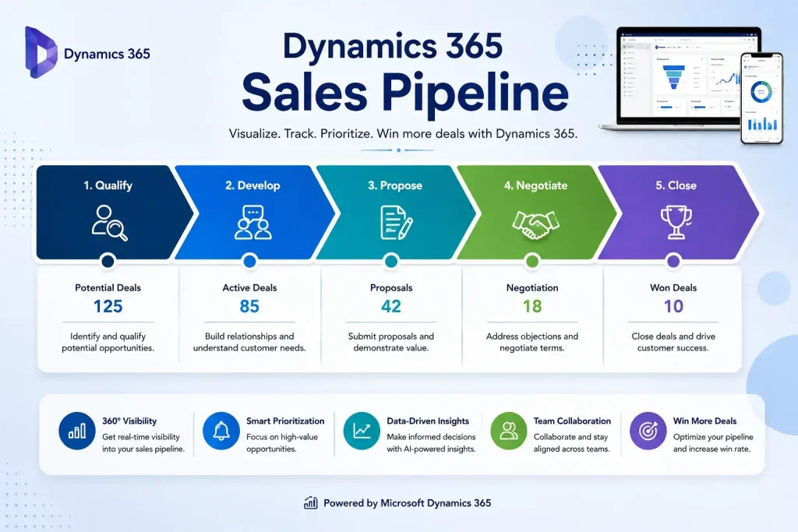Click the Powered by Microsoft Dynamics 365 text
Image resolution: width=798 pixels, height=532 pixels.
tap(407, 503)
